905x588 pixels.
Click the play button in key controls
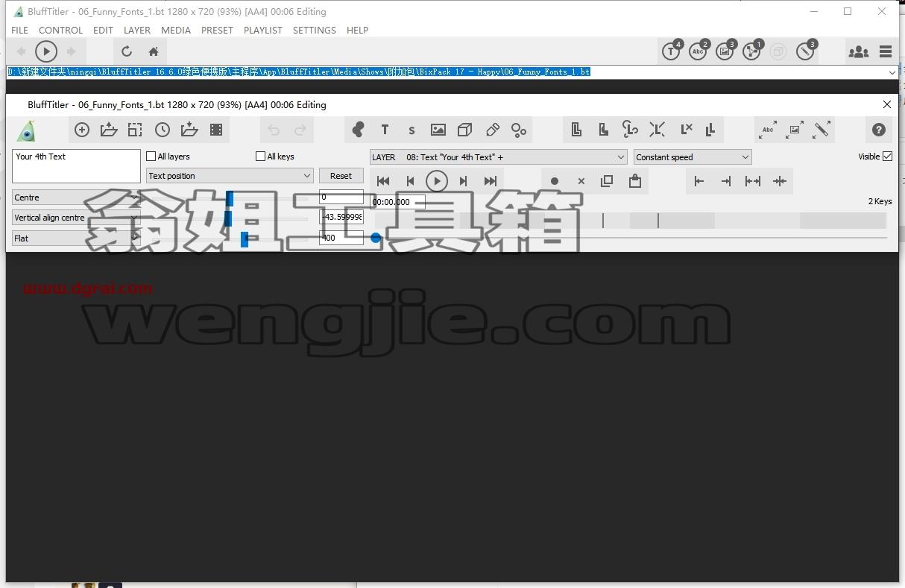(437, 181)
